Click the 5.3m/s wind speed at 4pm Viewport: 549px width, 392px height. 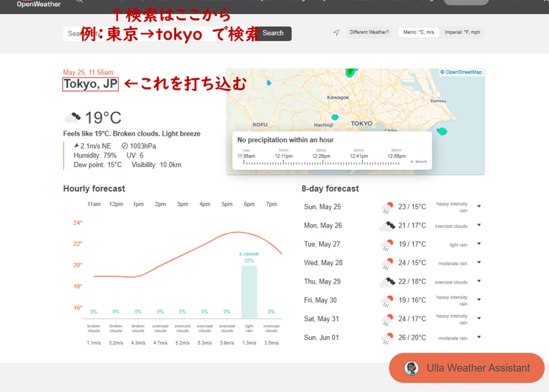pyautogui.click(x=205, y=343)
